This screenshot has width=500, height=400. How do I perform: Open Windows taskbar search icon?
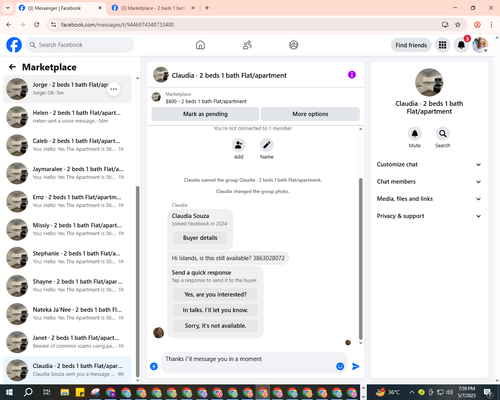tap(28, 392)
